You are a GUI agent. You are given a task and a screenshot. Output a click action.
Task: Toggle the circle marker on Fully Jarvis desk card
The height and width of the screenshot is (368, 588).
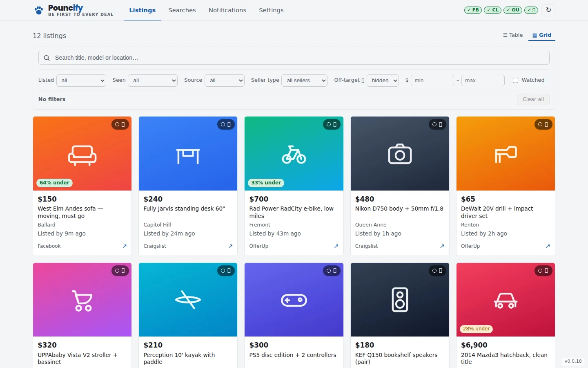223,124
